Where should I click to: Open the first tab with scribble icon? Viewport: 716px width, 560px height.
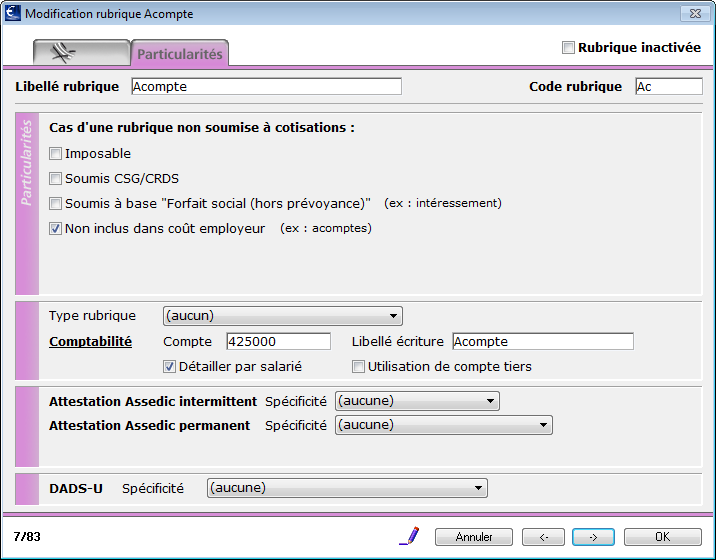(x=82, y=53)
